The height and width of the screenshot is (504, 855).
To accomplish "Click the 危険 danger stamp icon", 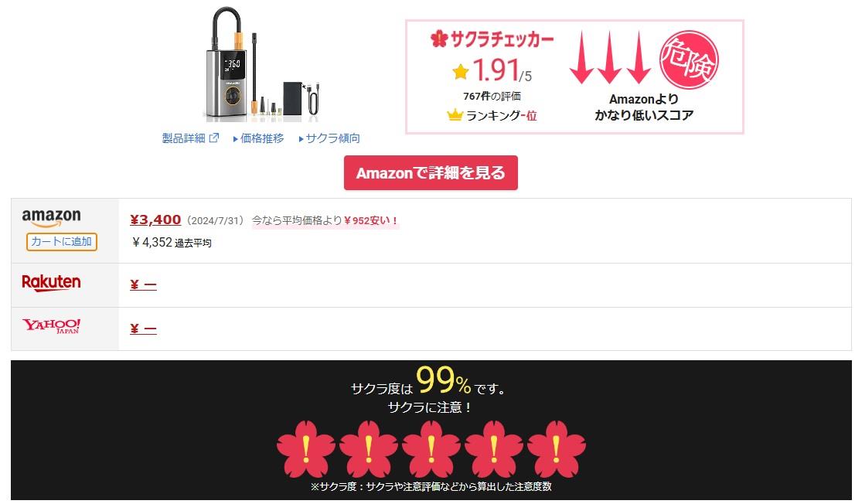I will (x=690, y=60).
